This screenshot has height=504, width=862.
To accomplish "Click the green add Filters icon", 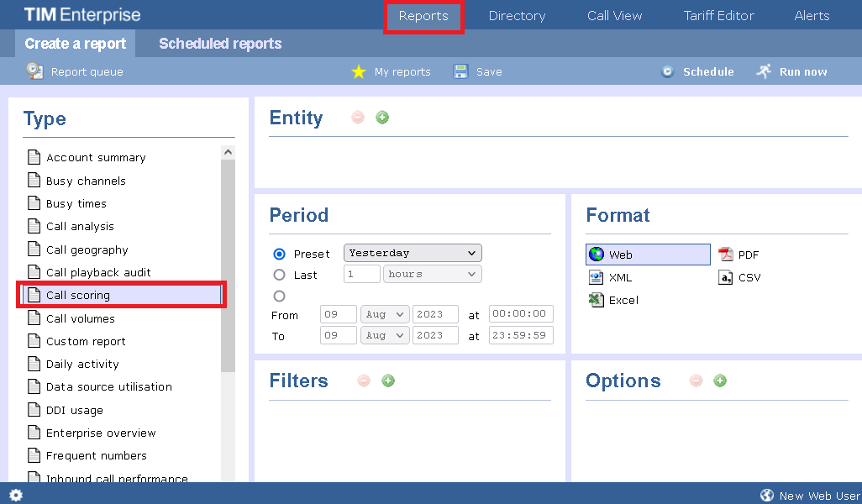I will point(388,381).
